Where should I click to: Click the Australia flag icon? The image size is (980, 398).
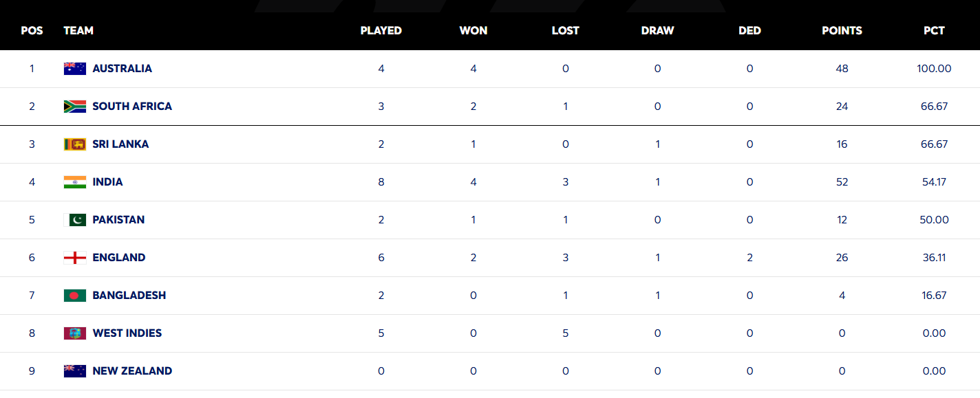(x=75, y=69)
